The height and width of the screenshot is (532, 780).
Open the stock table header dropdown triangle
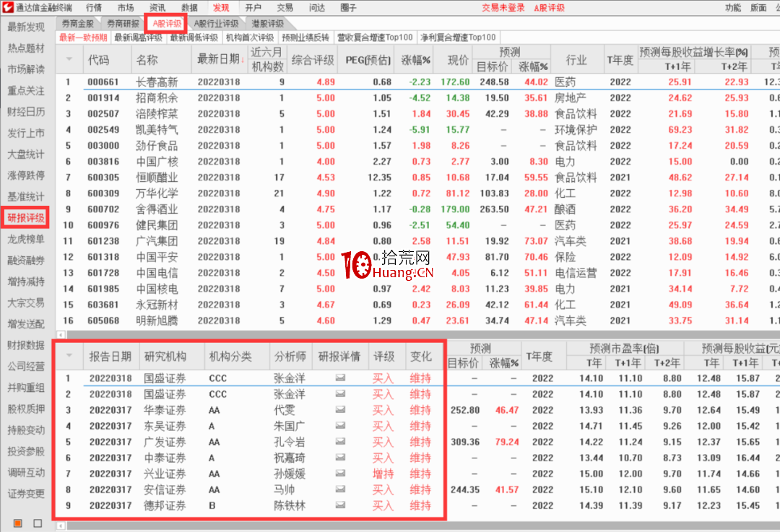pyautogui.click(x=69, y=59)
